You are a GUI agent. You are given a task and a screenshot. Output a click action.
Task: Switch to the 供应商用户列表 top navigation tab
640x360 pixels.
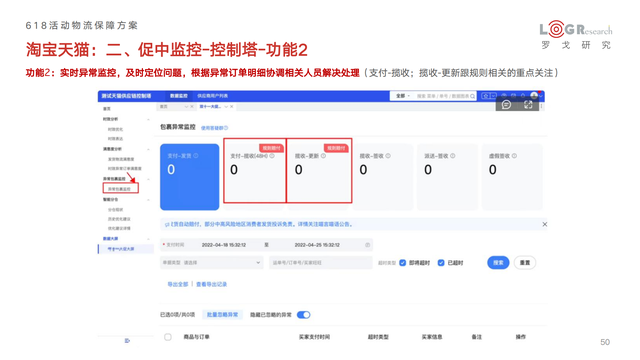212,96
